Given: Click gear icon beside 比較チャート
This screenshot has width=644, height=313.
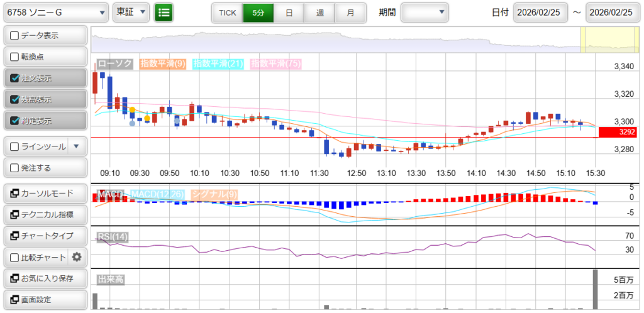Looking at the screenshot, I should 77,257.
